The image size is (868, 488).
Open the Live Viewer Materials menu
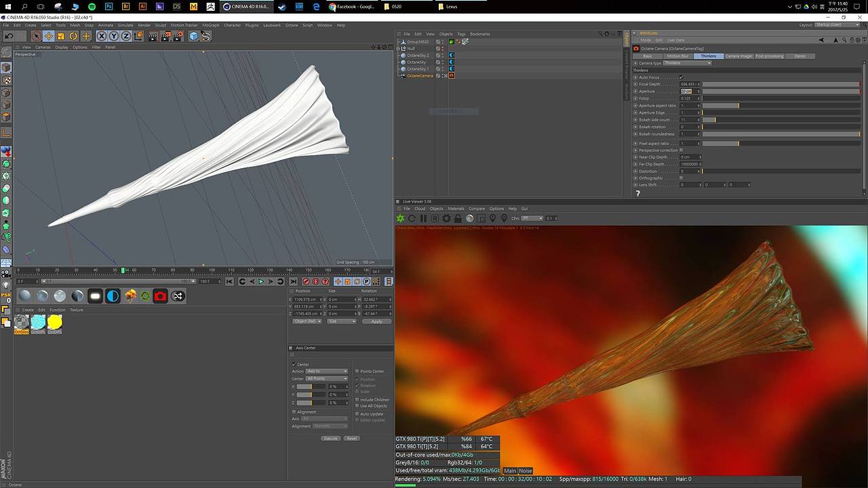[456, 209]
